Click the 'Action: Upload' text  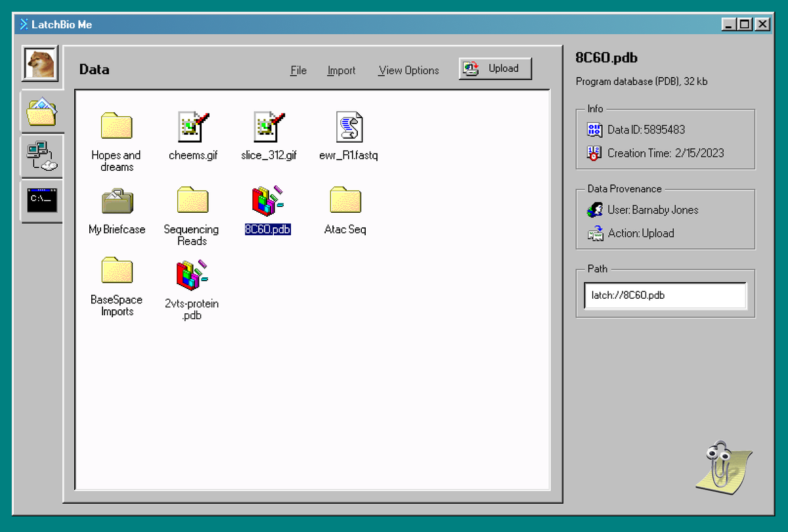pyautogui.click(x=641, y=233)
